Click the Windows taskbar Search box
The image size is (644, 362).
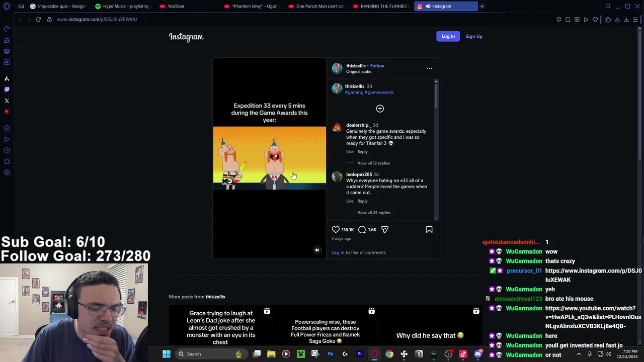211,354
